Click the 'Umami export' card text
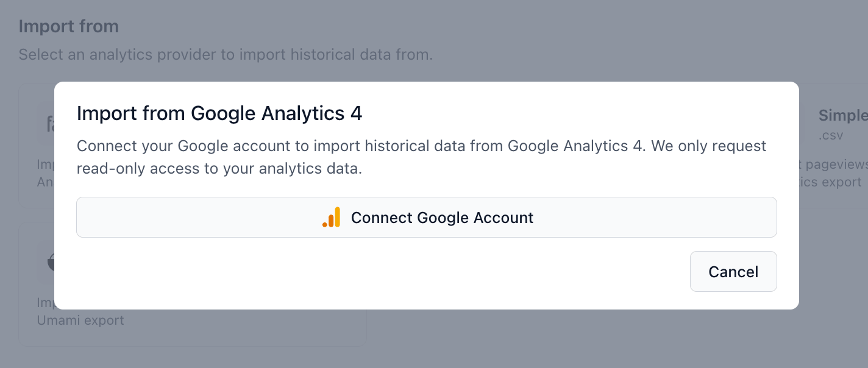This screenshot has height=368, width=868. click(80, 320)
